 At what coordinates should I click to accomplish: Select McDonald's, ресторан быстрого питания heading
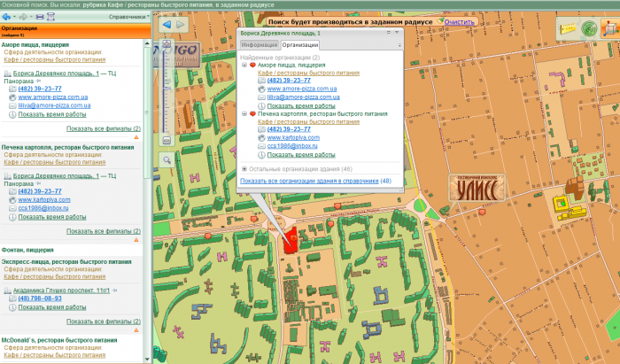(x=59, y=340)
